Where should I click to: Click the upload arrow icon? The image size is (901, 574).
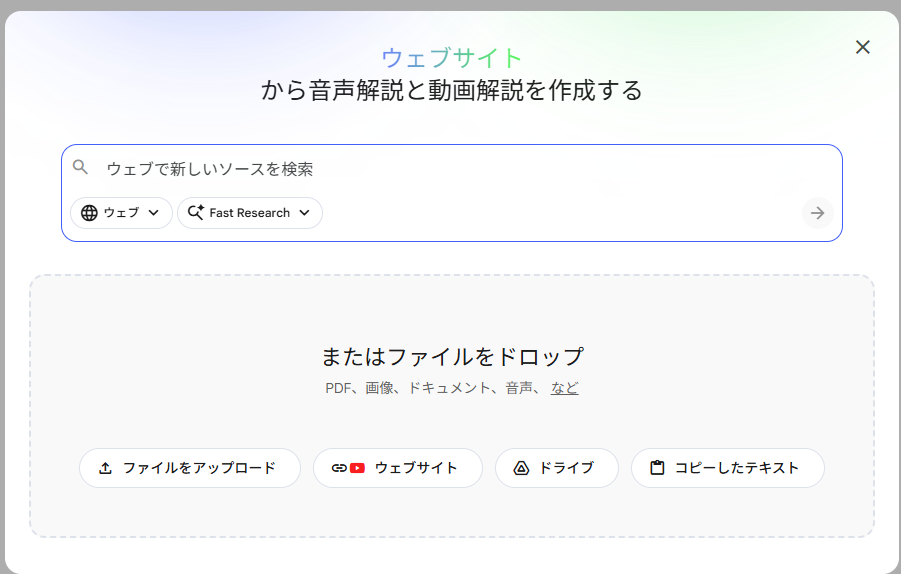(x=106, y=468)
